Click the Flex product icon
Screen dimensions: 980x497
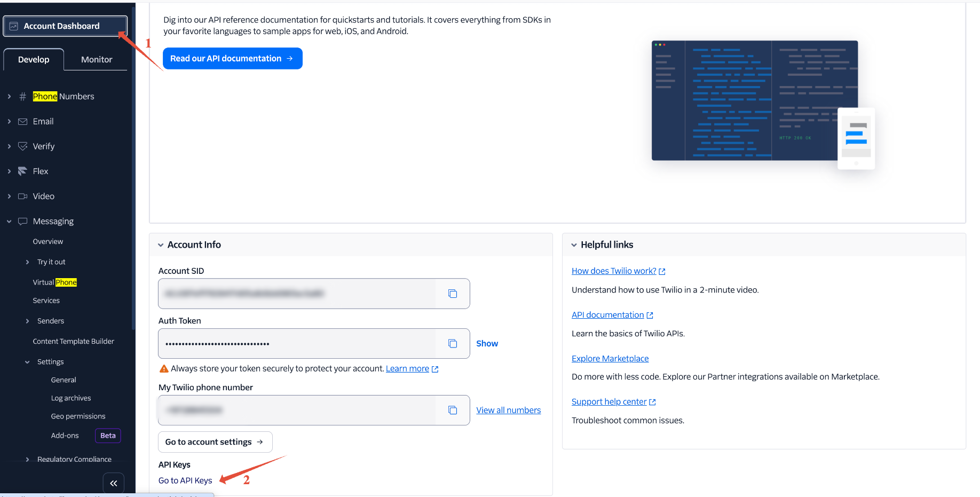point(22,171)
